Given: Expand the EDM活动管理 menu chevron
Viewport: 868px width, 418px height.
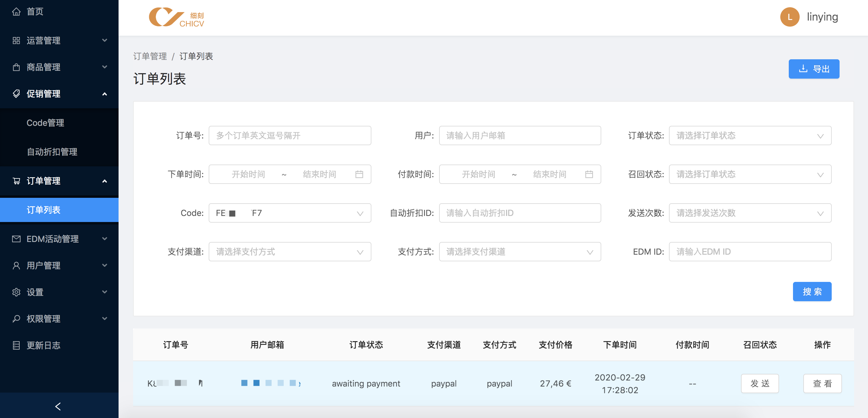Looking at the screenshot, I should coord(104,239).
